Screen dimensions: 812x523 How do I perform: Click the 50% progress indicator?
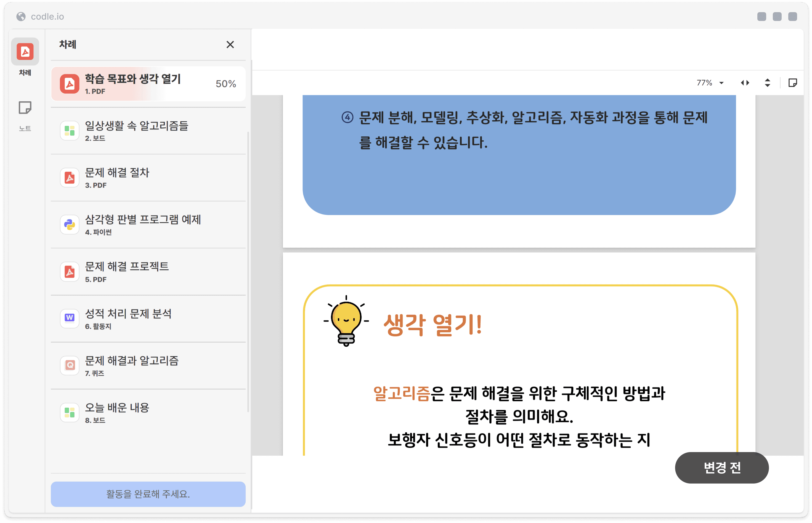(225, 84)
